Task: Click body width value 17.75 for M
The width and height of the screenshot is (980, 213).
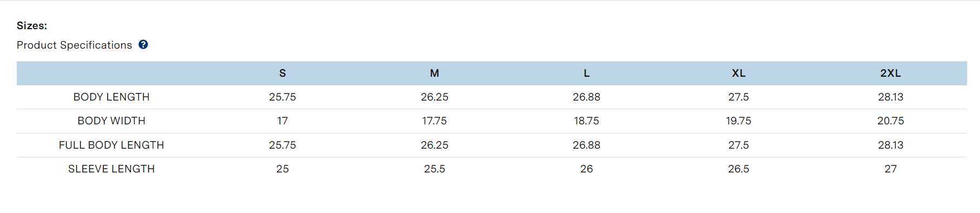Action: click(435, 121)
